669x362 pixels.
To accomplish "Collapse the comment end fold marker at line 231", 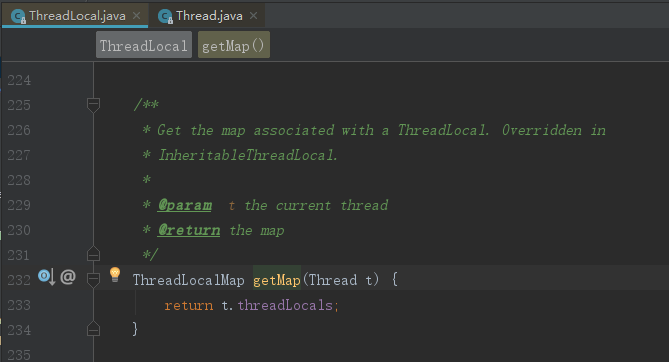I will tap(93, 254).
